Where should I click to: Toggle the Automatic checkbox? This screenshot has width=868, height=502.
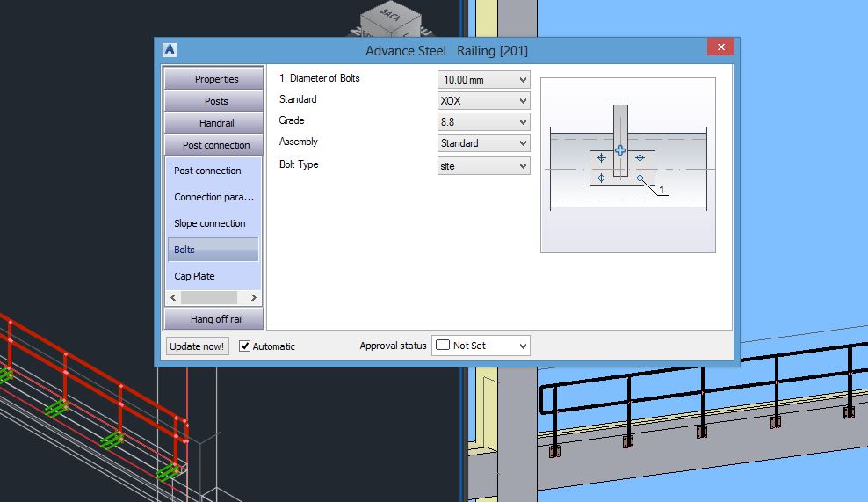245,346
